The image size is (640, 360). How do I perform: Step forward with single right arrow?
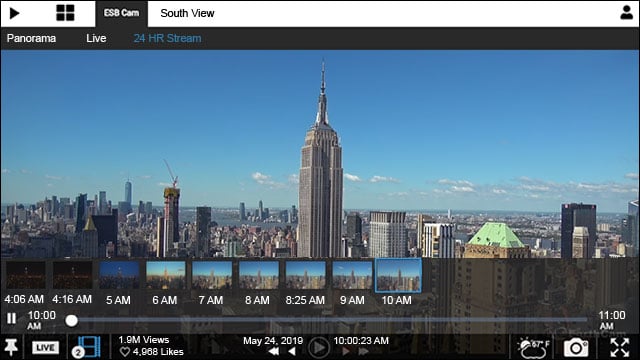point(346,351)
